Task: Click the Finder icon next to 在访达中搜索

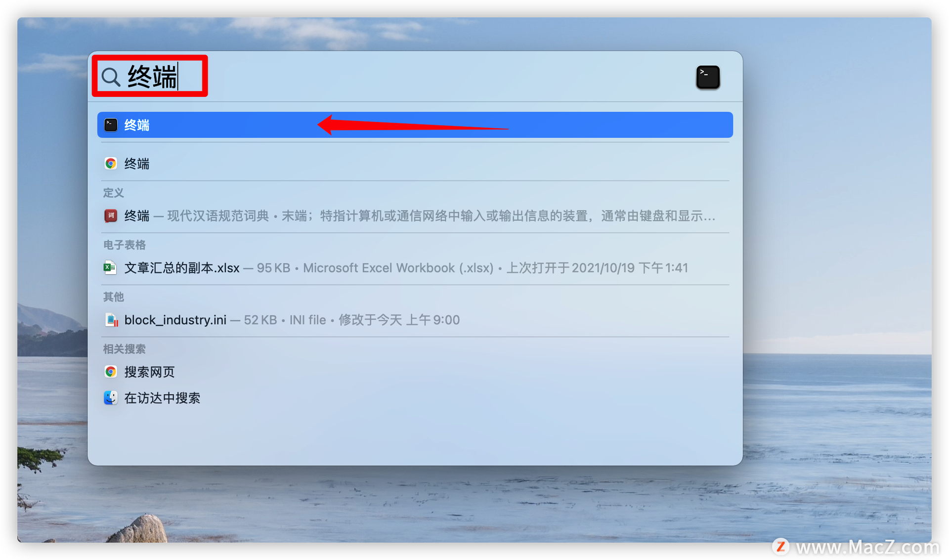Action: (x=111, y=398)
